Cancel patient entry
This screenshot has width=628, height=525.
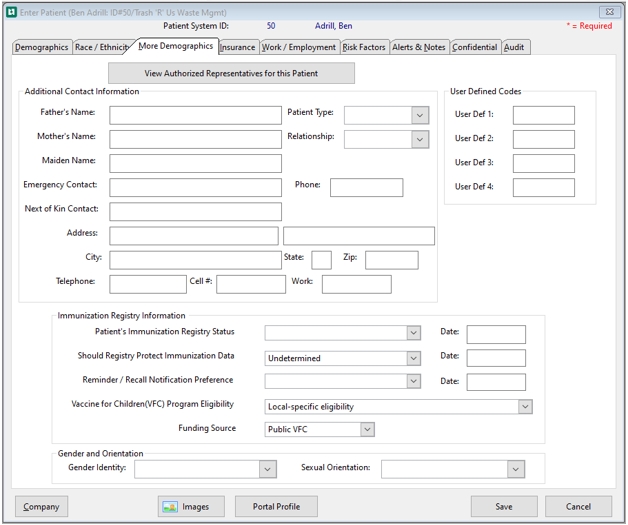click(578, 507)
